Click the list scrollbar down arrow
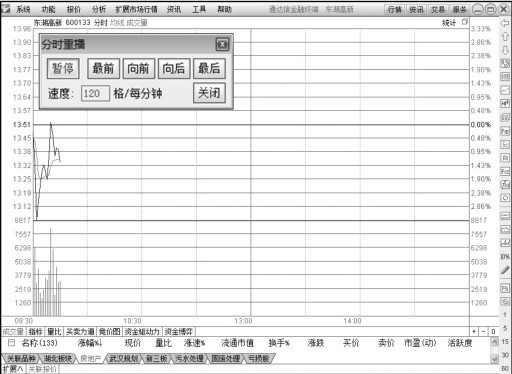The height and width of the screenshot is (374, 512). 495,358
